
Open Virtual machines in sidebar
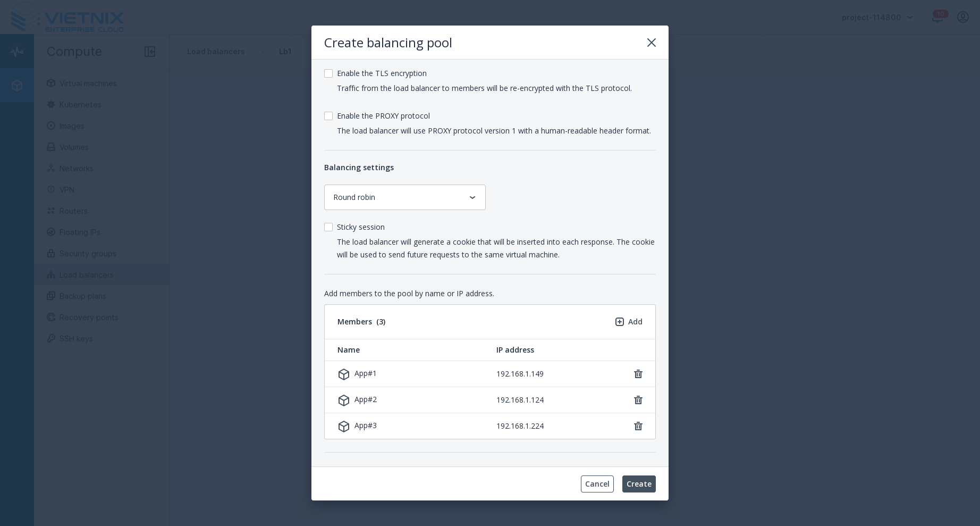88,84
